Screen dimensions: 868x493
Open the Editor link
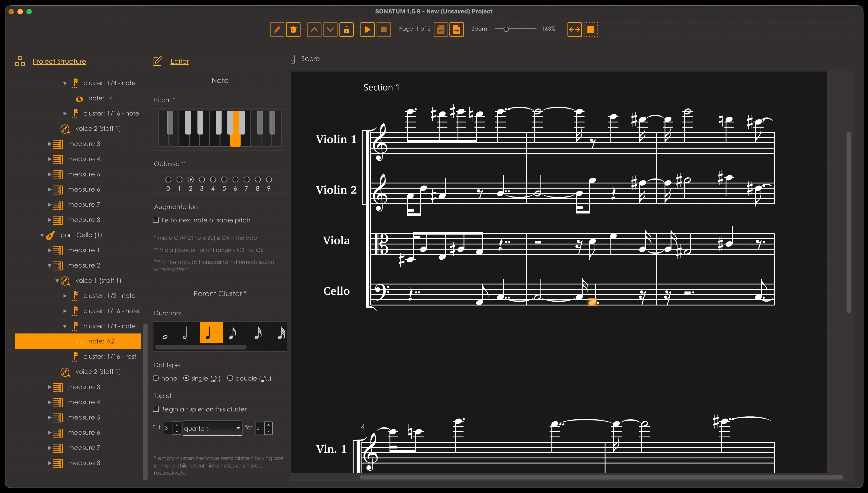(x=179, y=61)
